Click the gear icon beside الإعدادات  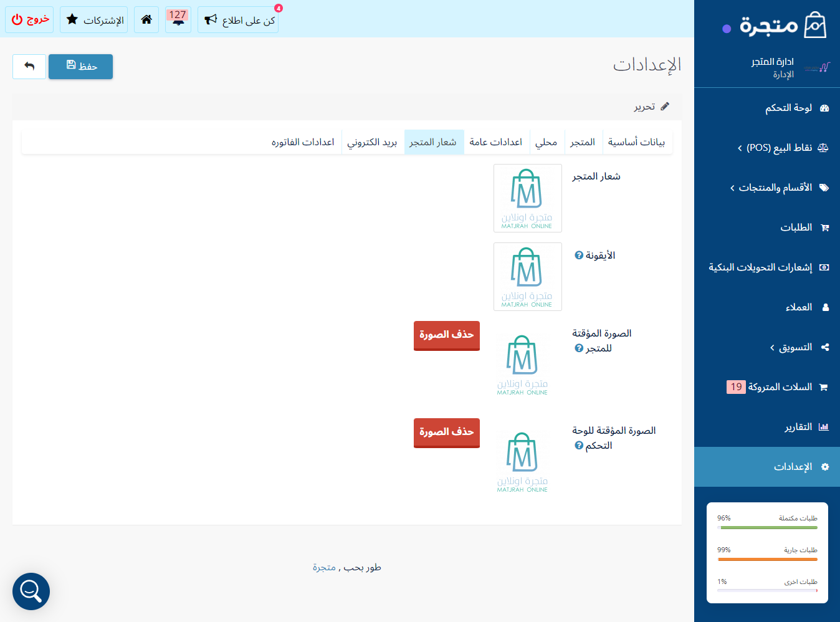pyautogui.click(x=825, y=467)
